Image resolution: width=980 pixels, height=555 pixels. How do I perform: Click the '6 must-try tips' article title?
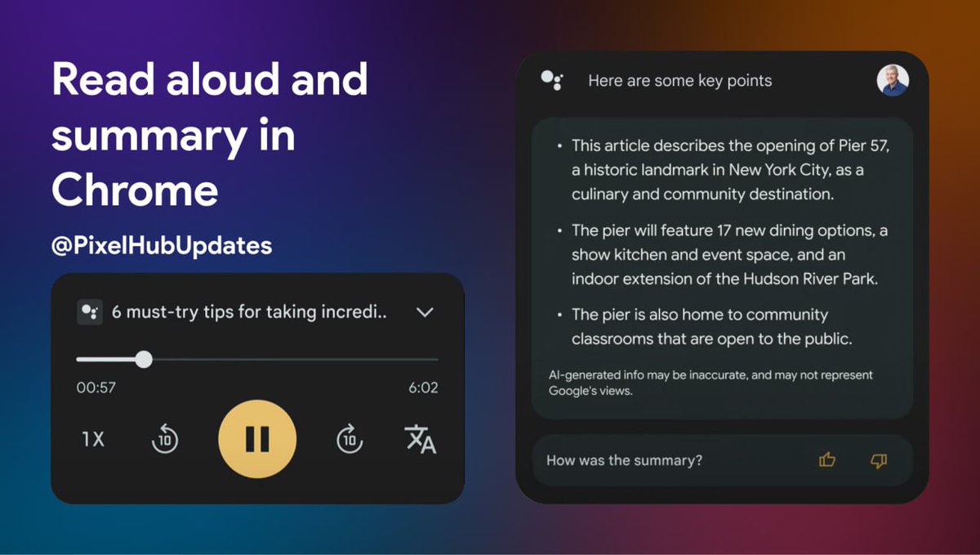(x=249, y=312)
